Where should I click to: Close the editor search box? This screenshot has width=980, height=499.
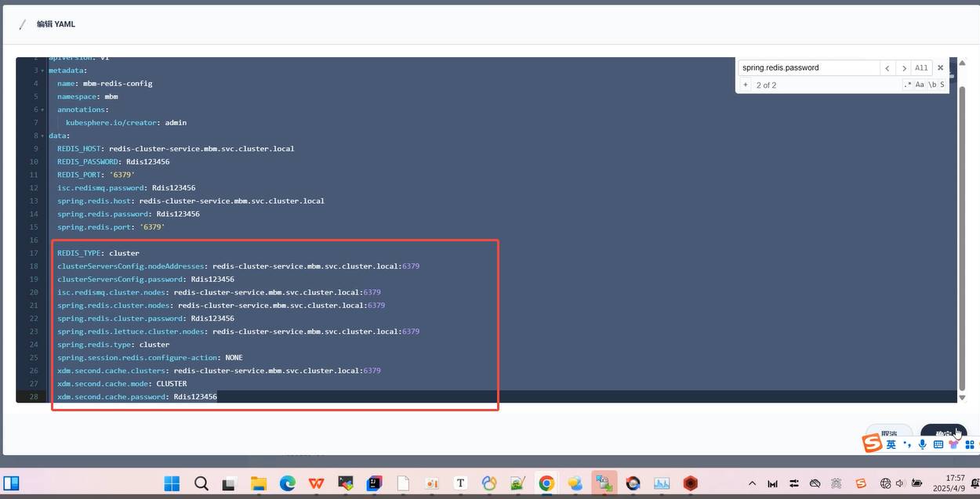pos(940,68)
